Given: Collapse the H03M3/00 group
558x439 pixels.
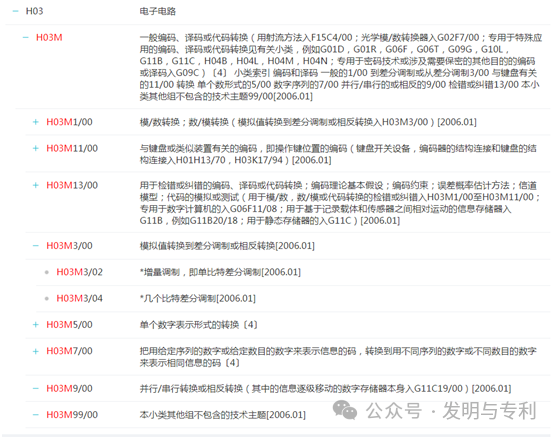Looking at the screenshot, I should (x=36, y=246).
